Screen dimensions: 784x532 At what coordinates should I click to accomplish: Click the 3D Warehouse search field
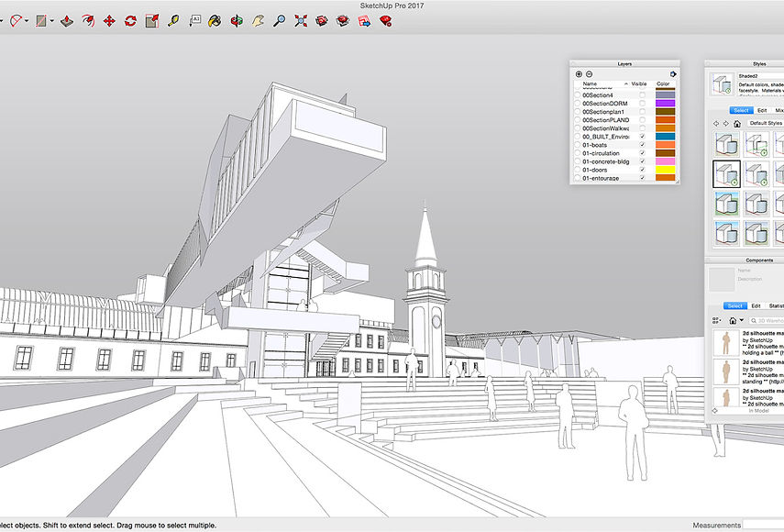(x=767, y=320)
